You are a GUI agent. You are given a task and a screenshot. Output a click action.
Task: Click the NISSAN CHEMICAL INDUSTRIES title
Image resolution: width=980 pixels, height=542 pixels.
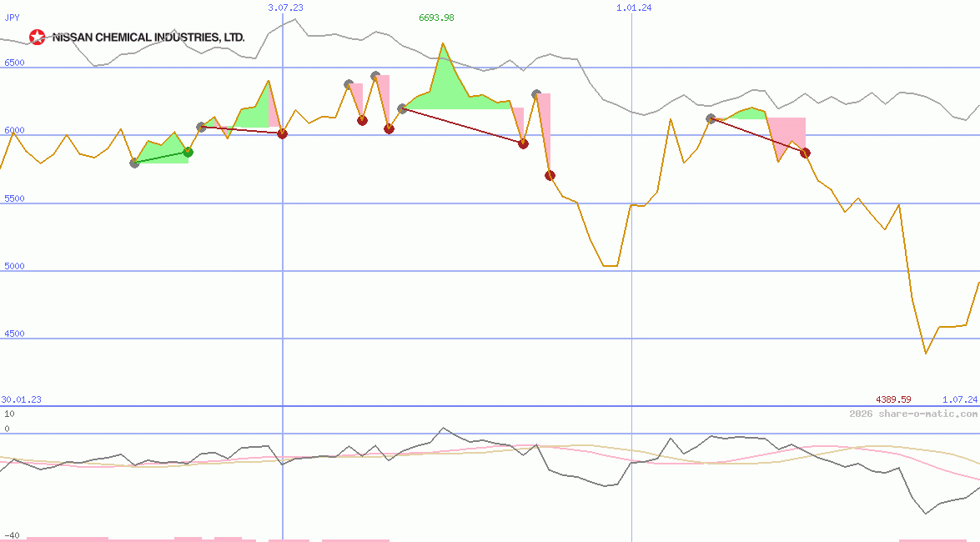149,37
